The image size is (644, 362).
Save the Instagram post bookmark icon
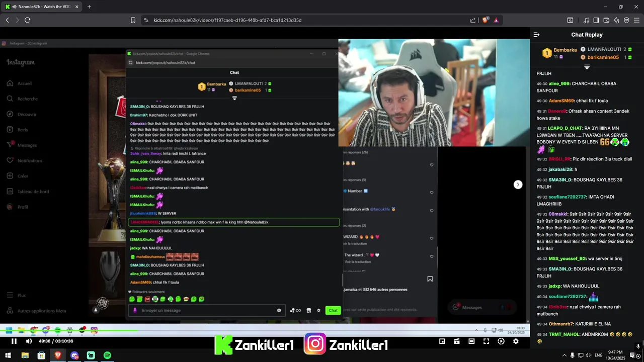430,279
